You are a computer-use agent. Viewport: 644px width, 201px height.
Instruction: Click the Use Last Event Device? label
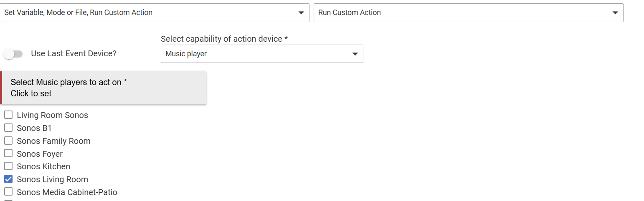(x=74, y=54)
